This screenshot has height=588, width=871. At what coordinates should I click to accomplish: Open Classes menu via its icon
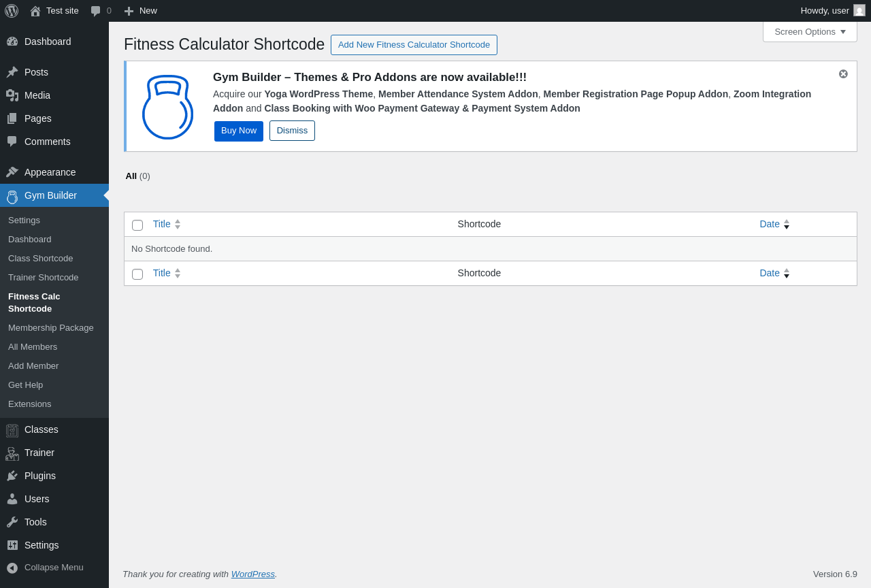pos(12,430)
